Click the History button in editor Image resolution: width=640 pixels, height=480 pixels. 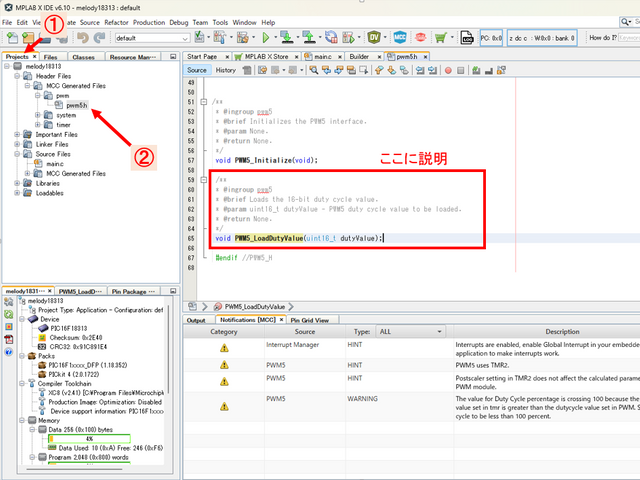[x=226, y=70]
